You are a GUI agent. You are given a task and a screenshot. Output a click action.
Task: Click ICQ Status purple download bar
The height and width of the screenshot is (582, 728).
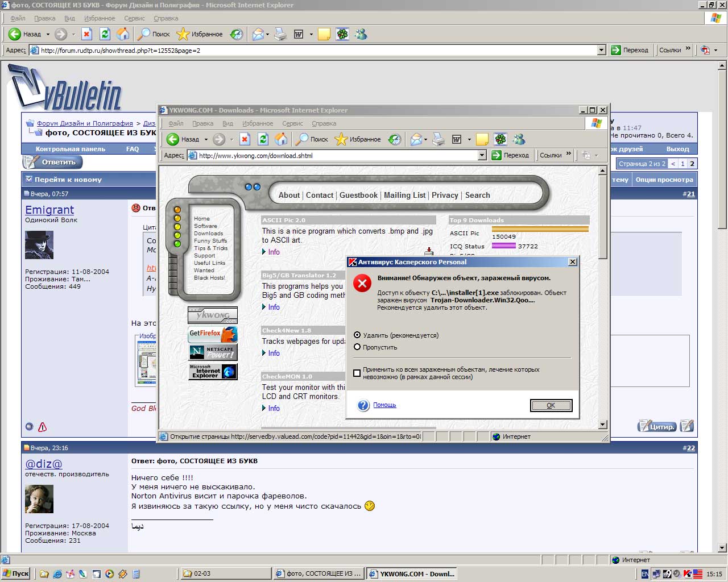point(504,246)
